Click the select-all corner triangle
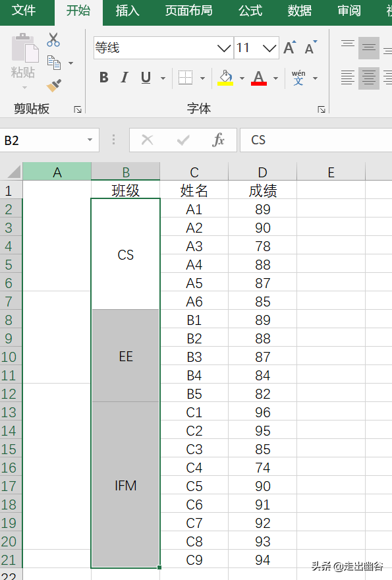Screen dimensions: 392x580 pos(14,172)
